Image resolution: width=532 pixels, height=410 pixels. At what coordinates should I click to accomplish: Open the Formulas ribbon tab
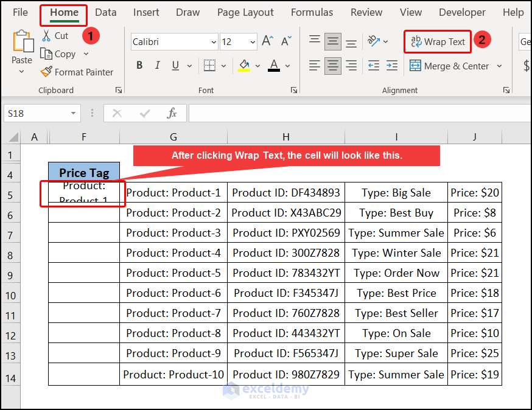coord(312,12)
